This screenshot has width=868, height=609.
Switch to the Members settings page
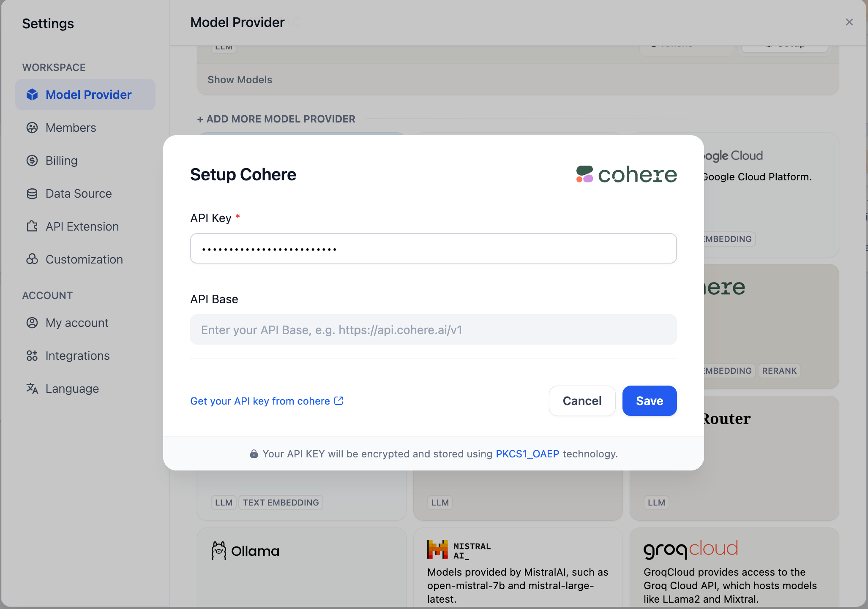point(71,128)
